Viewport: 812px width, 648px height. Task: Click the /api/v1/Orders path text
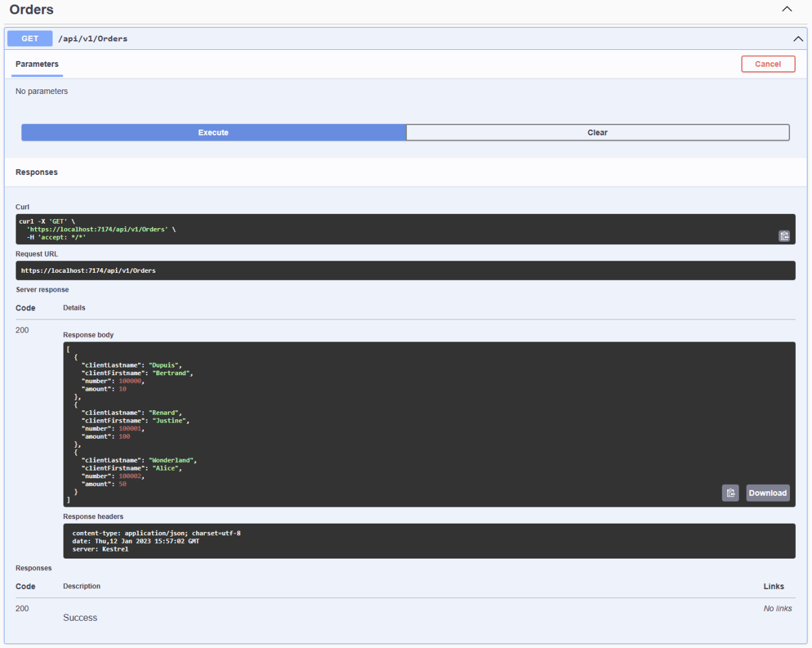[93, 39]
